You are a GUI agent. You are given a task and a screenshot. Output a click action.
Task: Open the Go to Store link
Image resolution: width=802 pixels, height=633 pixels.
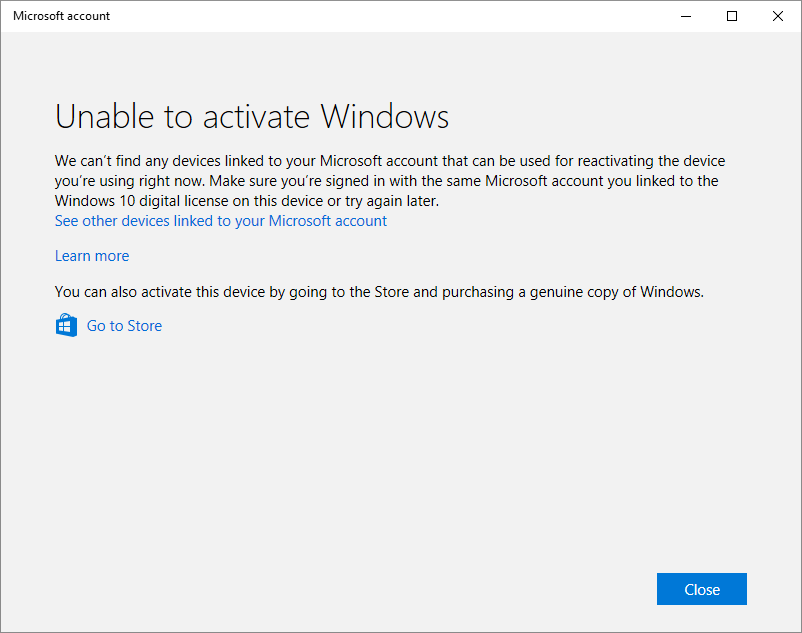(124, 326)
